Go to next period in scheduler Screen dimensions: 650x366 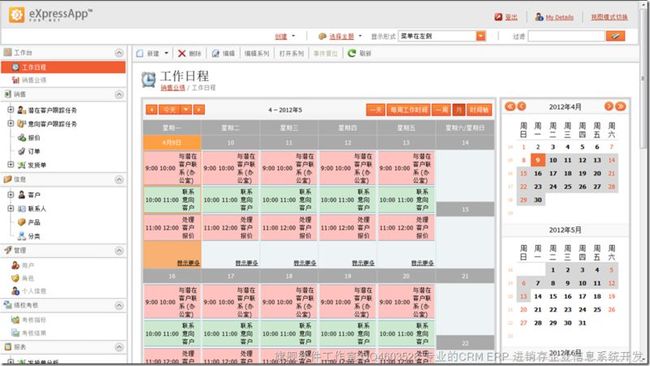click(199, 109)
